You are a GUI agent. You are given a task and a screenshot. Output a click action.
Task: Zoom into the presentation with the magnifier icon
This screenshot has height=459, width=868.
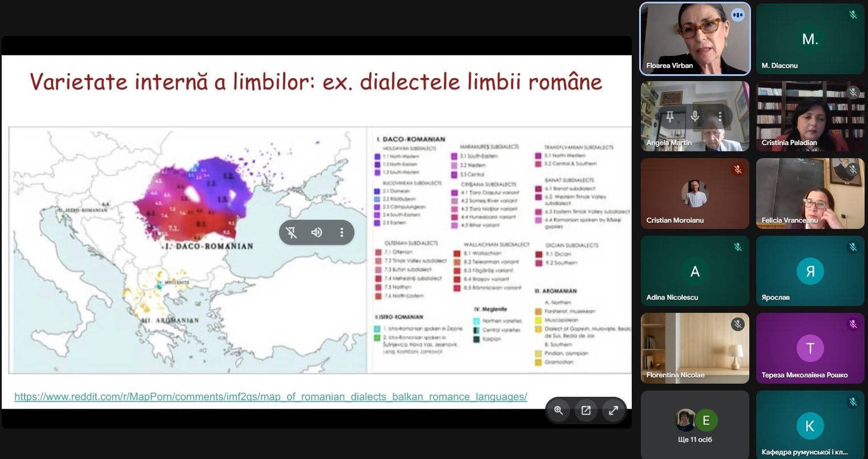(559, 410)
